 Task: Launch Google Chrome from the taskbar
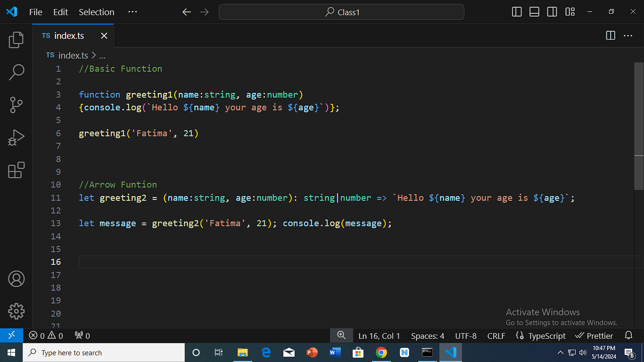pyautogui.click(x=381, y=353)
